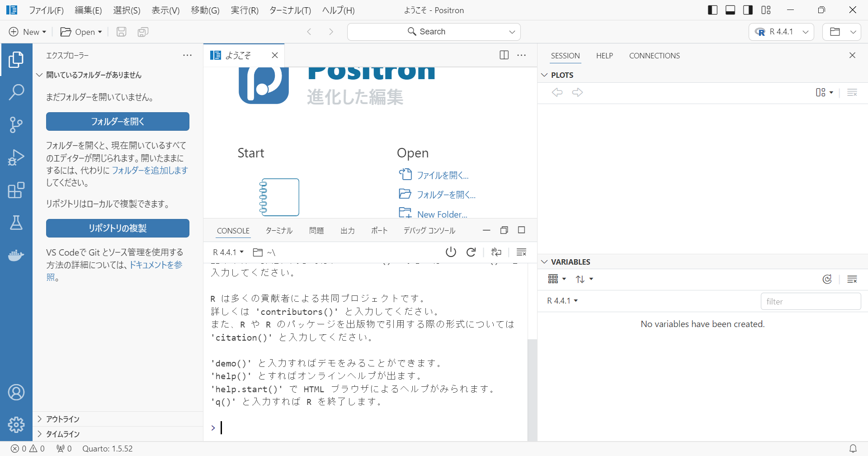Viewport: 868px width, 456px height.
Task: Collapse the PLOTS section
Action: 562,75
